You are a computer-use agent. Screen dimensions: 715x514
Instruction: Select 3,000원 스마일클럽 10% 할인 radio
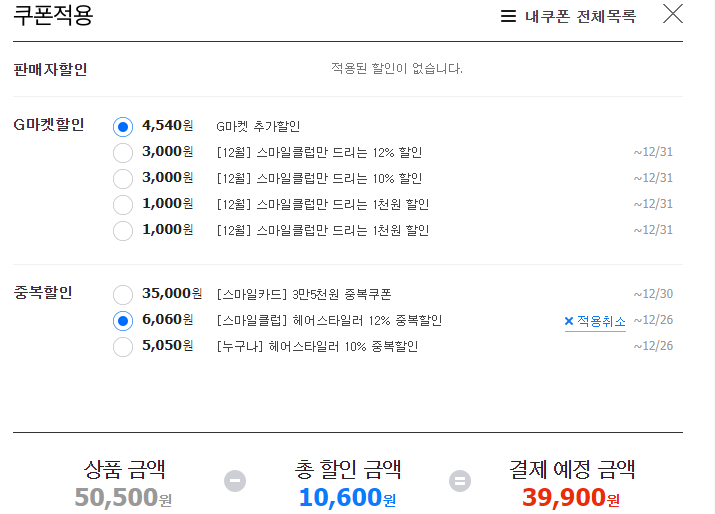click(123, 178)
